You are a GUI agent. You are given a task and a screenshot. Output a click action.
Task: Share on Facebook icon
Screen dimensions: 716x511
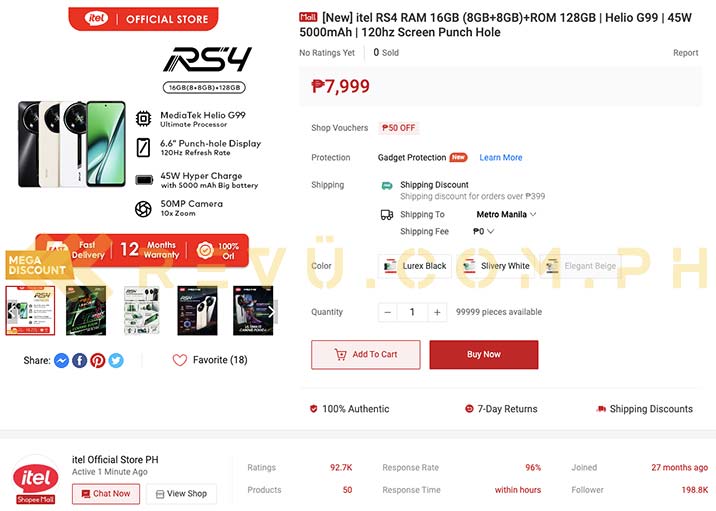(x=79, y=360)
